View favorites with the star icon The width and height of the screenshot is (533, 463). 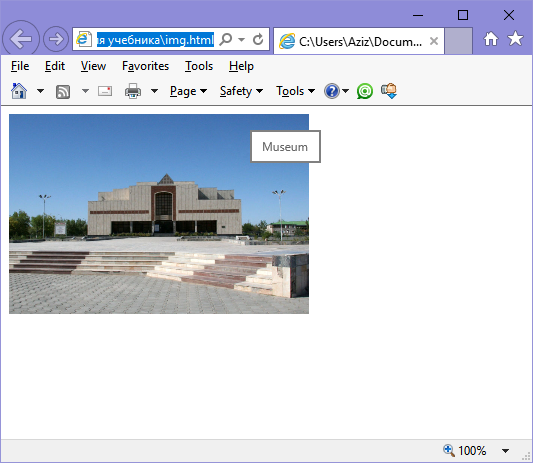click(515, 38)
